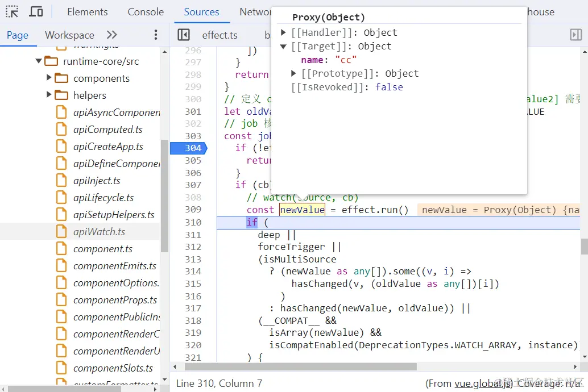
Task: Expand the [[Prototype]] property in tooltip
Action: click(294, 73)
